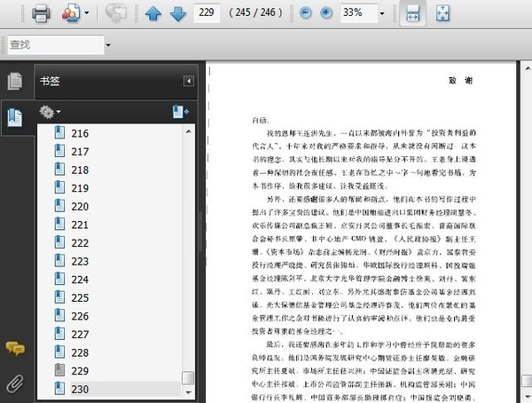Click the zoom field showing 33%
Screen dimensions: 532x403
click(359, 13)
